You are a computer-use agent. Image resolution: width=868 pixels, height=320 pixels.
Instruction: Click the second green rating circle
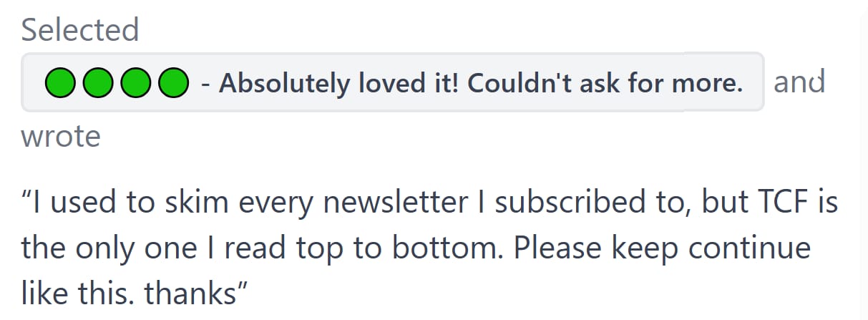point(97,82)
